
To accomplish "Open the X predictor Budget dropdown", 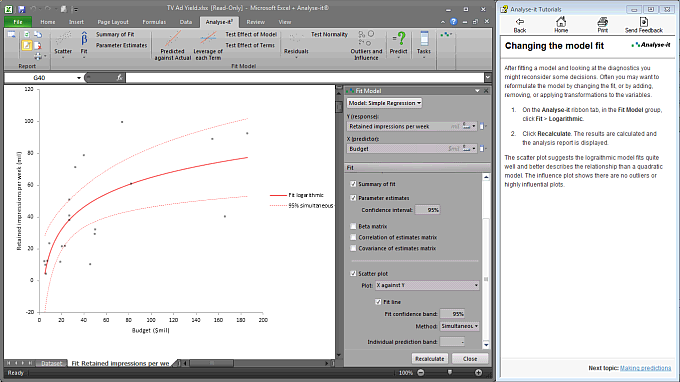I will (x=474, y=149).
